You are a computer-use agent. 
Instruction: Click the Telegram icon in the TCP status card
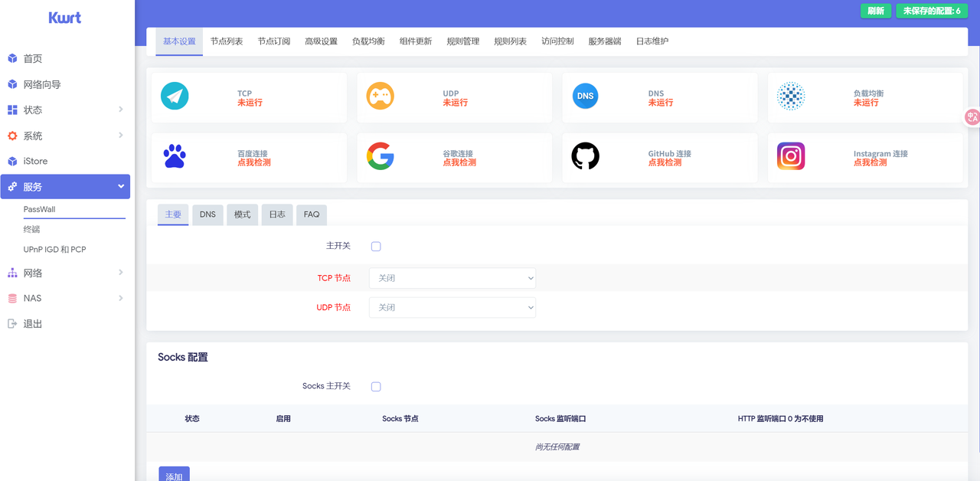pyautogui.click(x=174, y=96)
